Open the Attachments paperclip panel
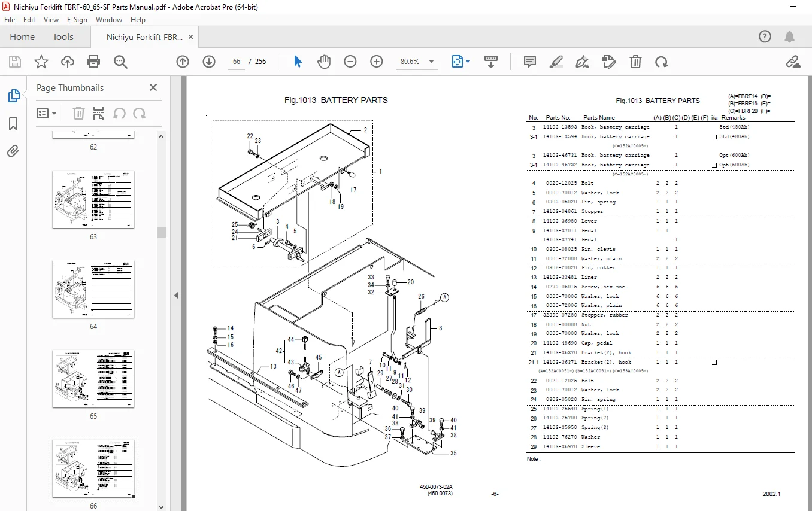Screen dimensions: 812x511 tap(13, 151)
